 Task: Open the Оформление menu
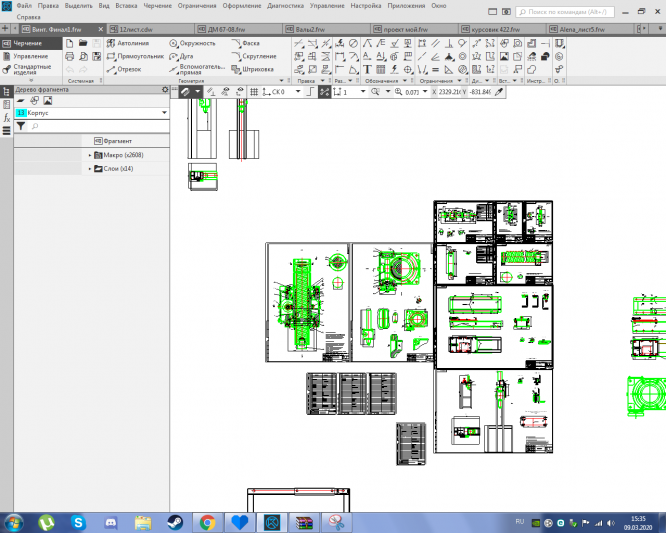[x=242, y=6]
